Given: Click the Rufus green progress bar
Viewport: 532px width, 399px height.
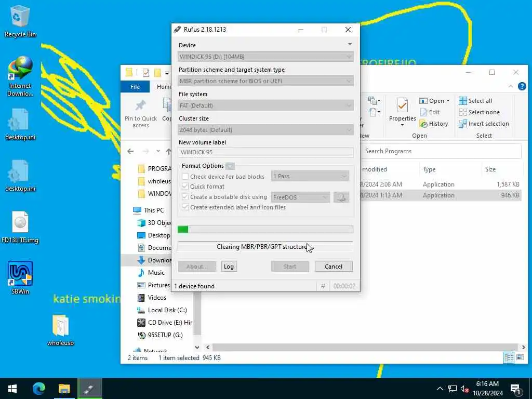Looking at the screenshot, I should (265, 229).
